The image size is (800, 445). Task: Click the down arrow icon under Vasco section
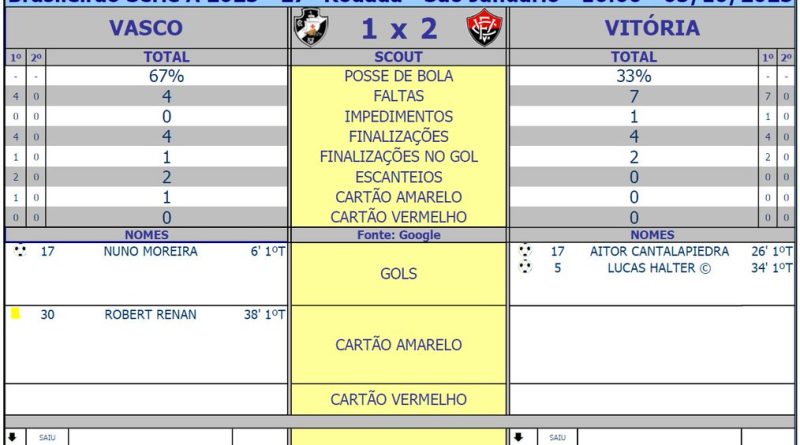[x=13, y=437]
